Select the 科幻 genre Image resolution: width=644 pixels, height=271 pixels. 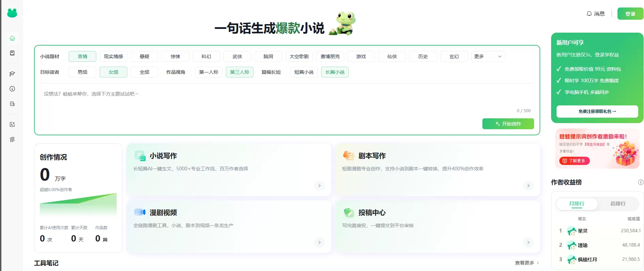[x=206, y=56]
